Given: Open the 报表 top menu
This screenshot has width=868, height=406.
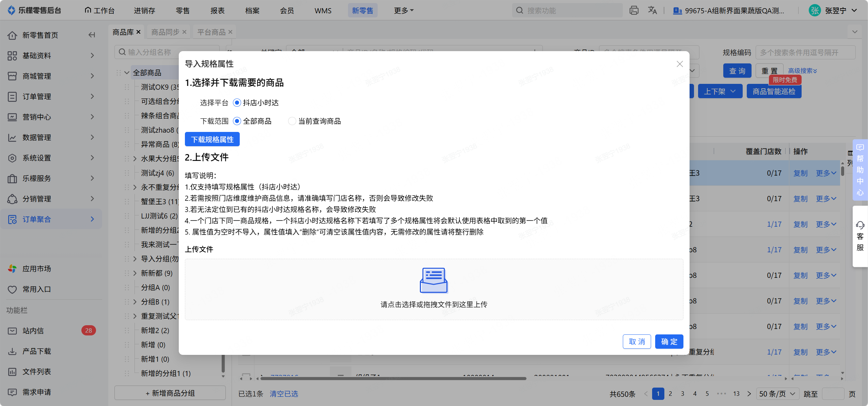Looking at the screenshot, I should (x=218, y=11).
